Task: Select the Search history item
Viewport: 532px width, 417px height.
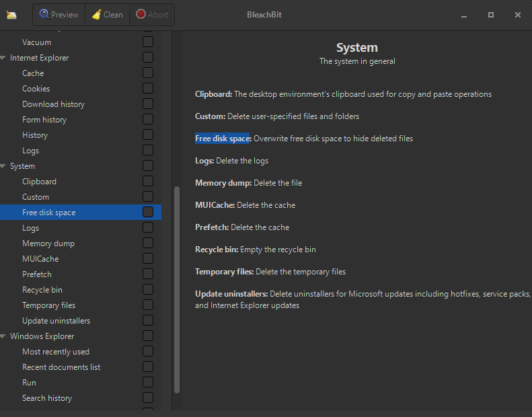Action: click(47, 398)
